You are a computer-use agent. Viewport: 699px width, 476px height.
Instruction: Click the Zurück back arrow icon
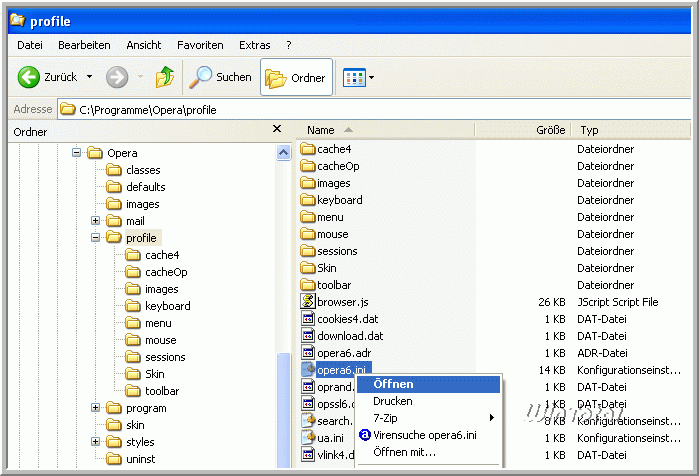click(28, 77)
